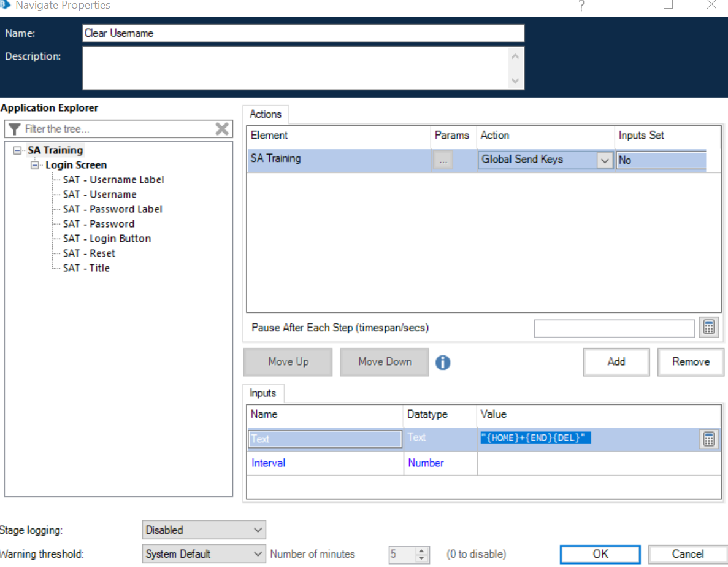Click the Remove button

point(691,362)
